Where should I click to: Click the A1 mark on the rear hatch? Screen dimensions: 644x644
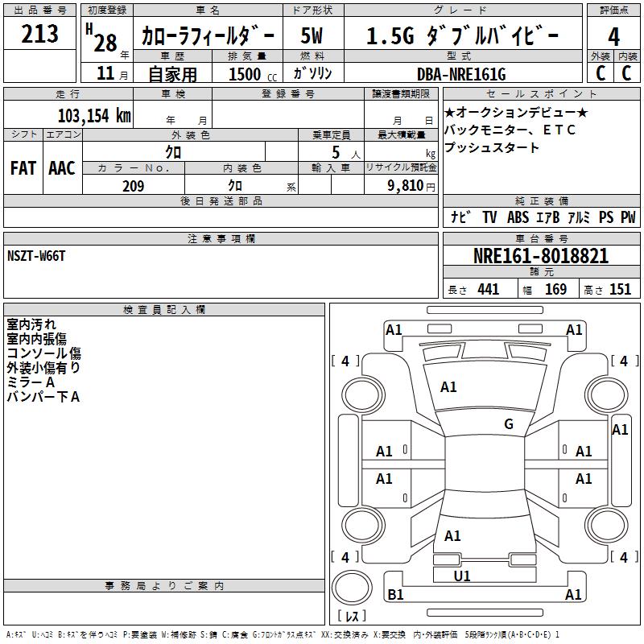(452, 535)
